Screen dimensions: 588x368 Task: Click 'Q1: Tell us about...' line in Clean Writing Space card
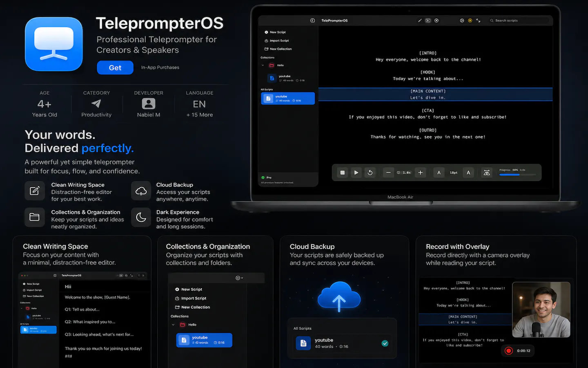click(82, 310)
